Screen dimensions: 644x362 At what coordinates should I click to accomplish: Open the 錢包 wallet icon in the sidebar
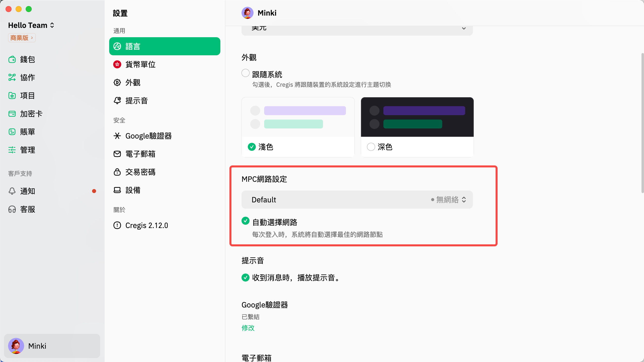[x=12, y=60]
